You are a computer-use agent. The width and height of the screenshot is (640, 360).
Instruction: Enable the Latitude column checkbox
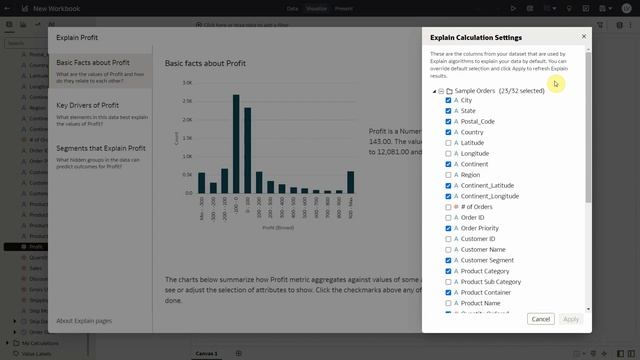click(x=448, y=143)
